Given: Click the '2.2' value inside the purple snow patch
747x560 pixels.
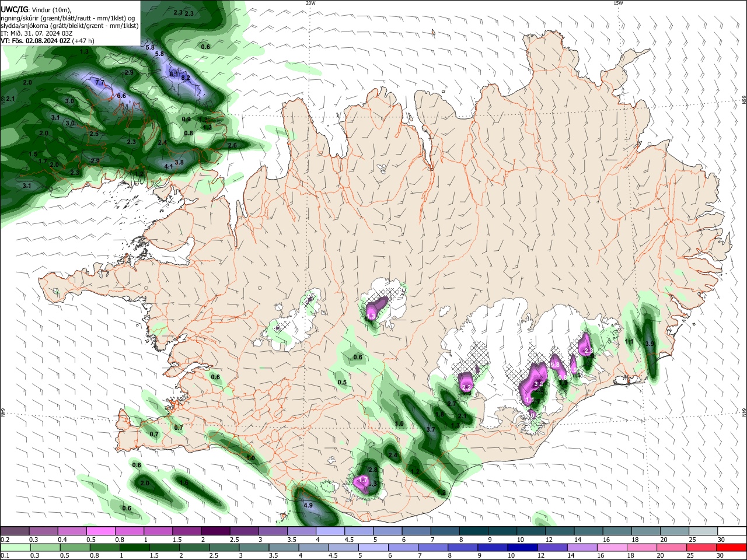Looking at the screenshot, I should (x=466, y=387).
